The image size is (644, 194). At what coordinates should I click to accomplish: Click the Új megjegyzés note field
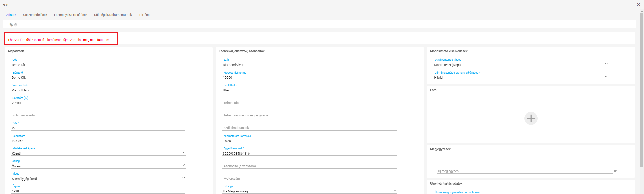click(x=525, y=171)
